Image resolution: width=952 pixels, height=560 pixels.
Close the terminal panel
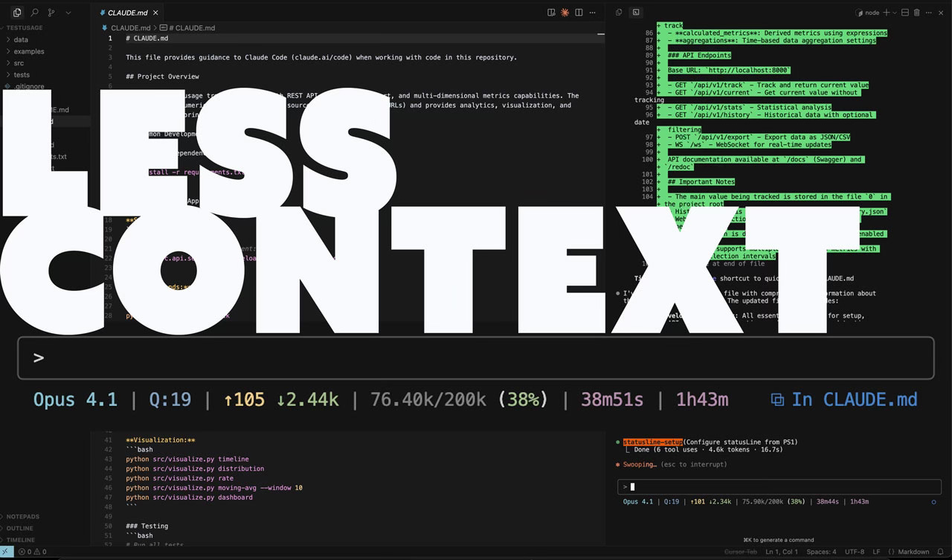[942, 13]
